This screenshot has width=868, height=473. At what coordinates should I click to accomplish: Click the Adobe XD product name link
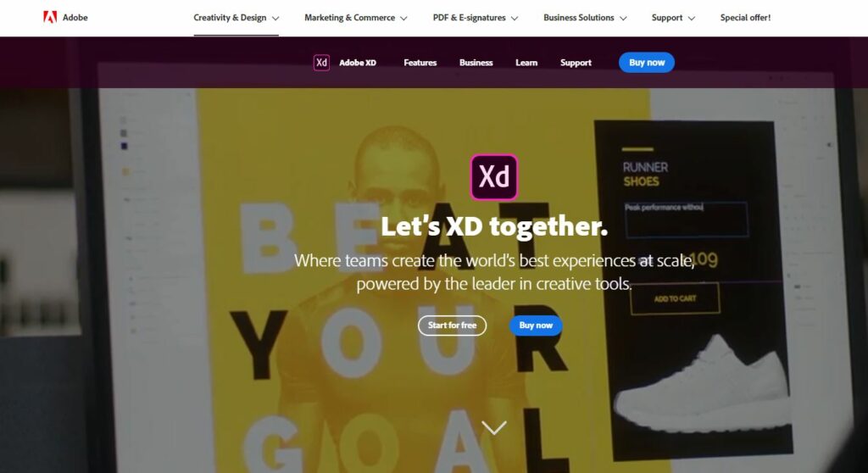coord(358,63)
